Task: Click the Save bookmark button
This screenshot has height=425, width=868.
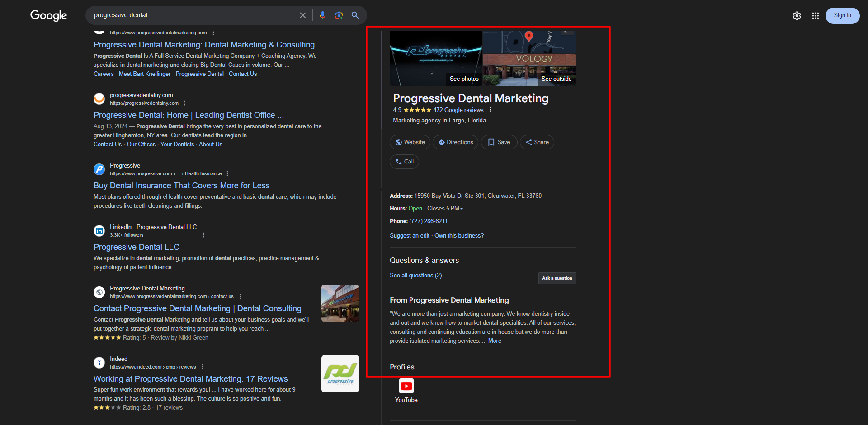Action: [x=499, y=142]
